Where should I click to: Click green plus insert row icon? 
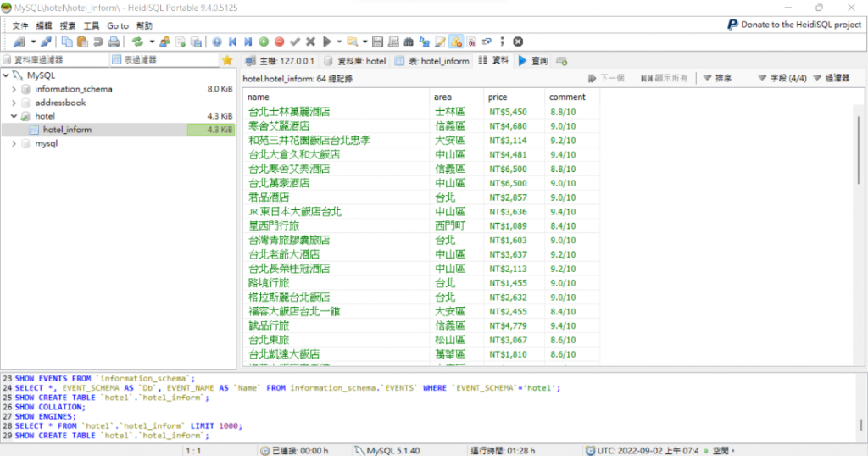pos(264,42)
